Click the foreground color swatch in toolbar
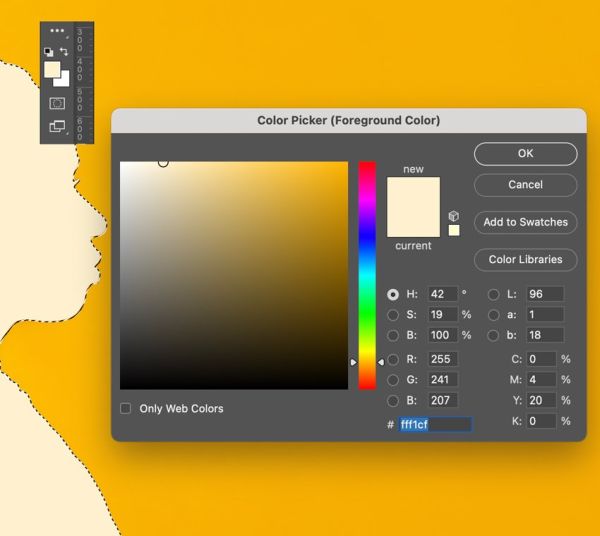This screenshot has width=600, height=536. [x=52, y=70]
